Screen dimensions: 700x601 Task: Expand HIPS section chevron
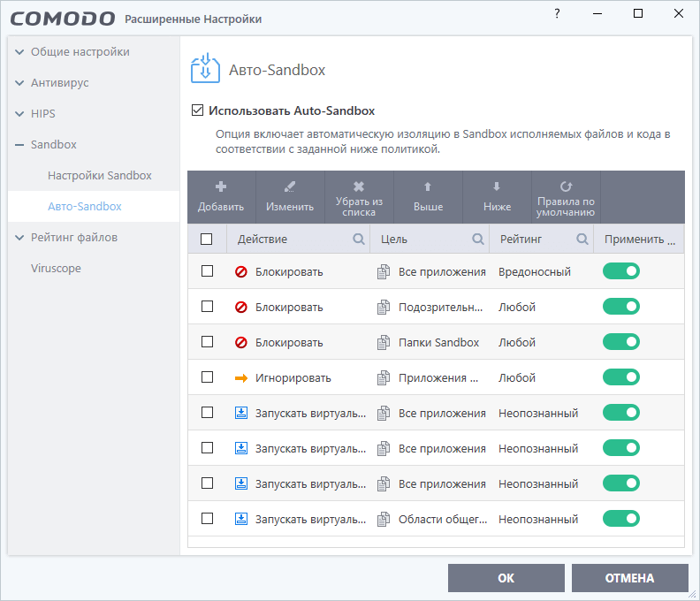click(19, 113)
